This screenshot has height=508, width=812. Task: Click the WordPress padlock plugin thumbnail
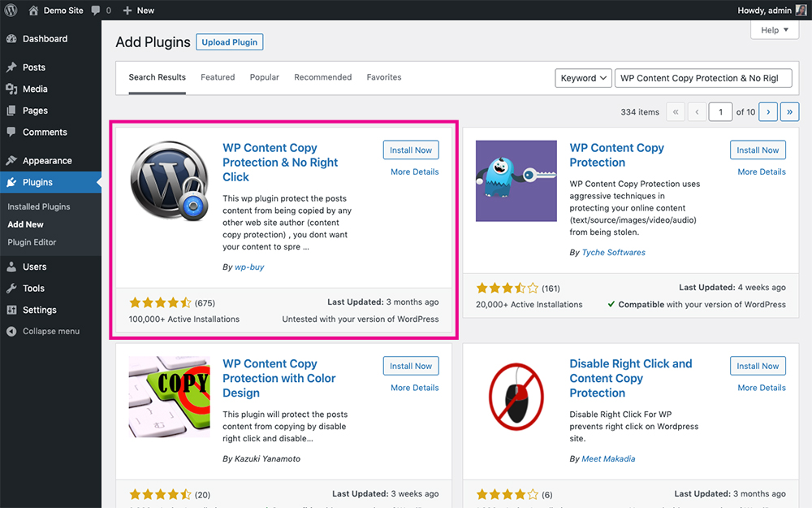pos(170,181)
